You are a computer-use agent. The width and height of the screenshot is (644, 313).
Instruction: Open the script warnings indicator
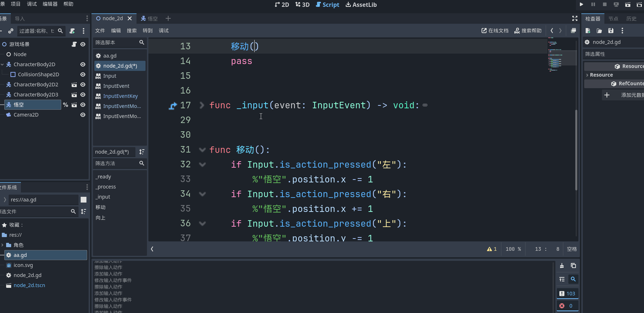click(x=492, y=249)
